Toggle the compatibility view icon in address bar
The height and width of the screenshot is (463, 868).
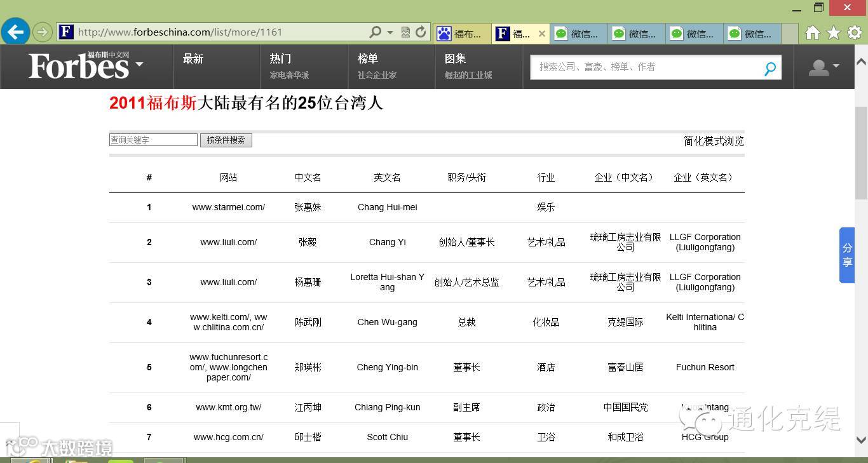[x=405, y=32]
